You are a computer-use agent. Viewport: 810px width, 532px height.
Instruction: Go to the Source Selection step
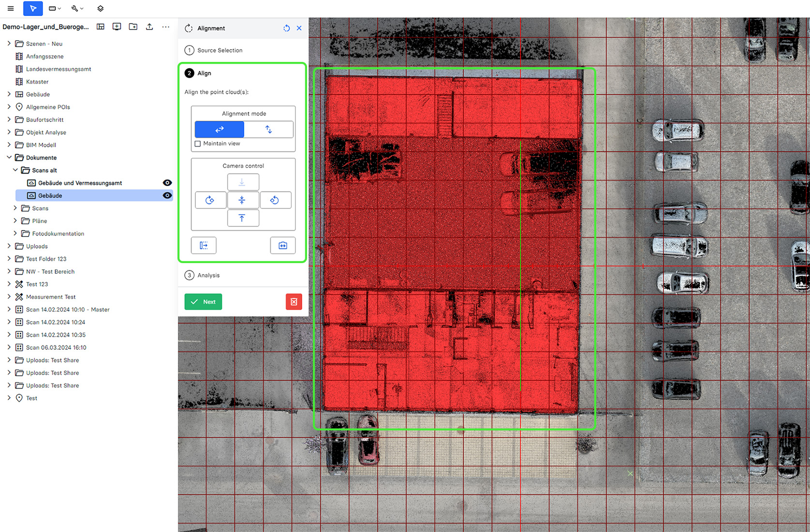point(220,50)
